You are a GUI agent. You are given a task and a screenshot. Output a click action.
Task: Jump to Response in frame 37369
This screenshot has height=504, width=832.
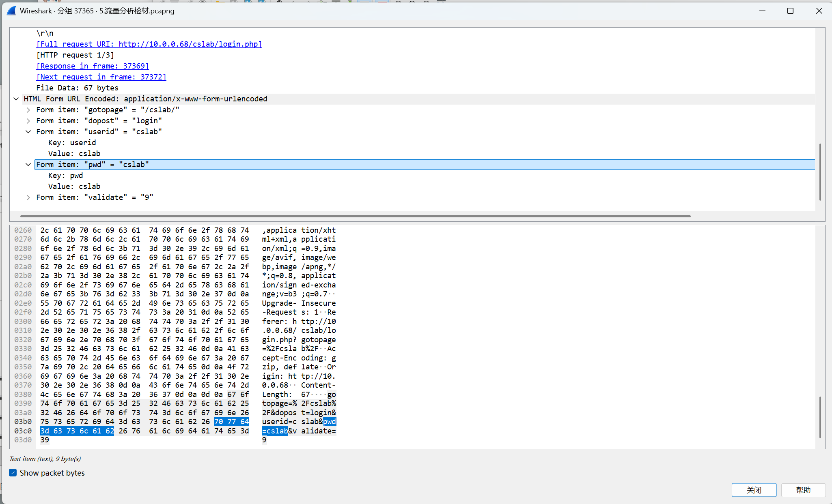coord(93,66)
